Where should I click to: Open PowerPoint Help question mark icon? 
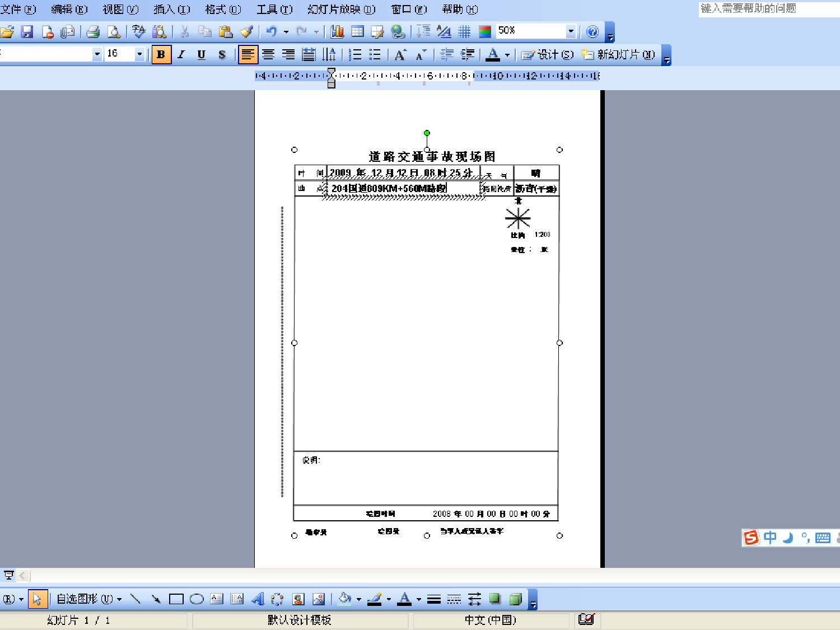tap(592, 32)
